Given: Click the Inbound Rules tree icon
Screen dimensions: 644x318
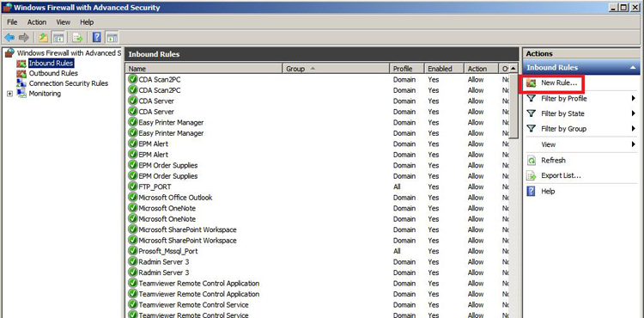Looking at the screenshot, I should point(21,64).
